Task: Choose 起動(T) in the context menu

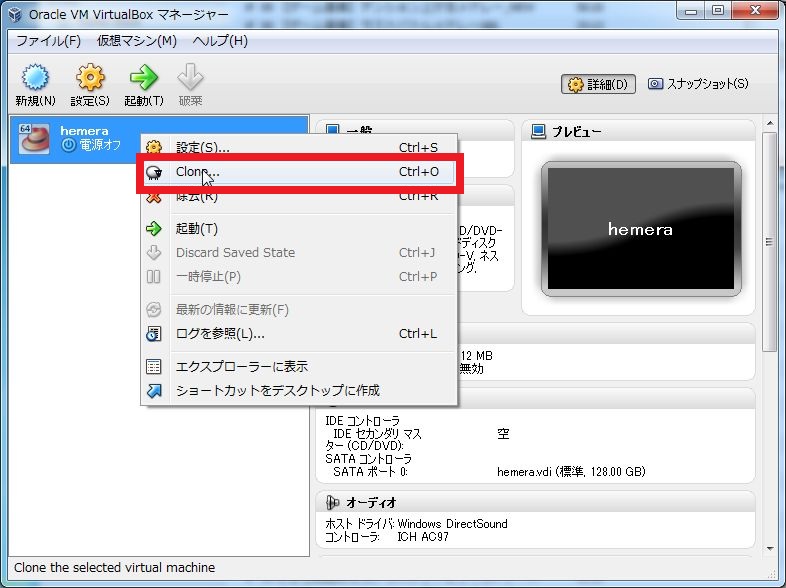Action: tap(299, 229)
